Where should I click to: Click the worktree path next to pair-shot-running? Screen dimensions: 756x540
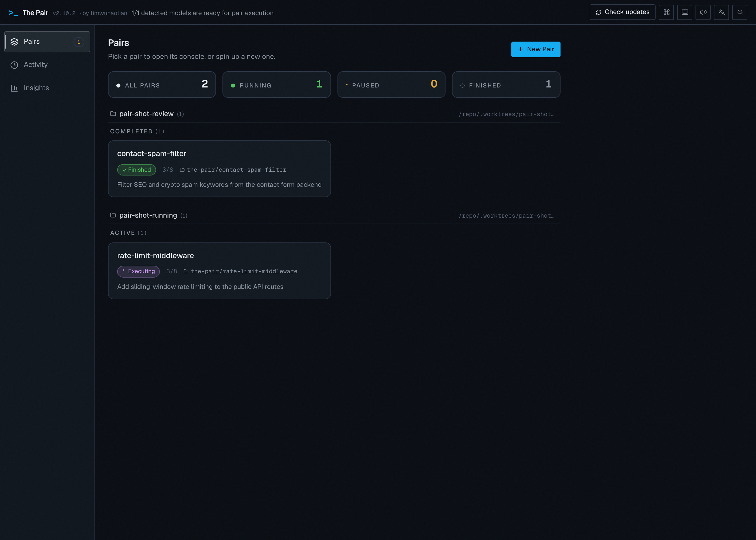coord(507,216)
